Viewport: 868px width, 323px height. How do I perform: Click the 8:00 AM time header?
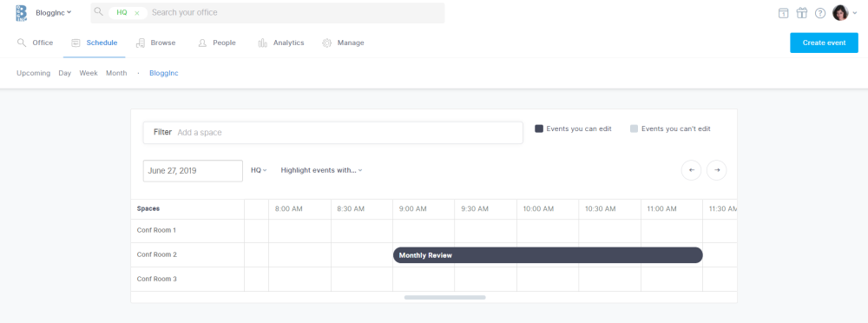click(x=289, y=209)
